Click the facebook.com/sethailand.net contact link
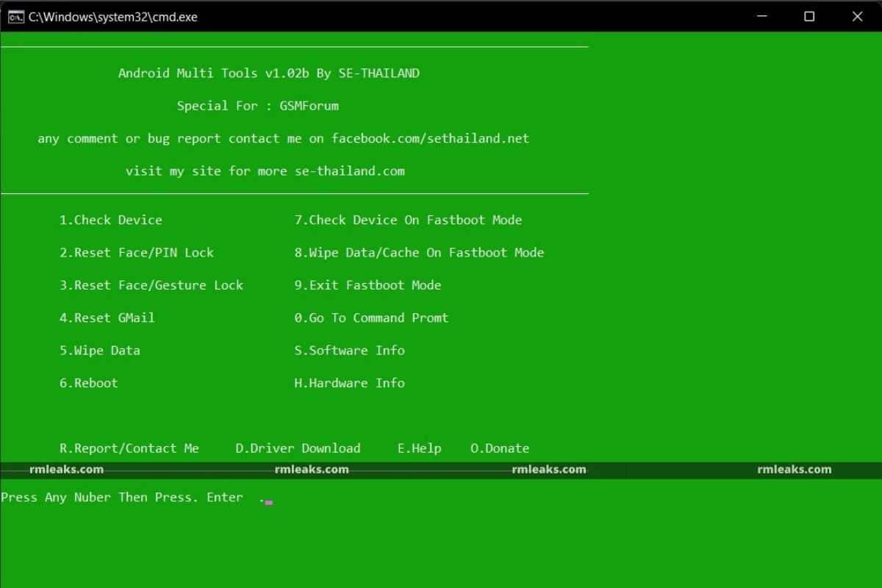 [x=430, y=138]
